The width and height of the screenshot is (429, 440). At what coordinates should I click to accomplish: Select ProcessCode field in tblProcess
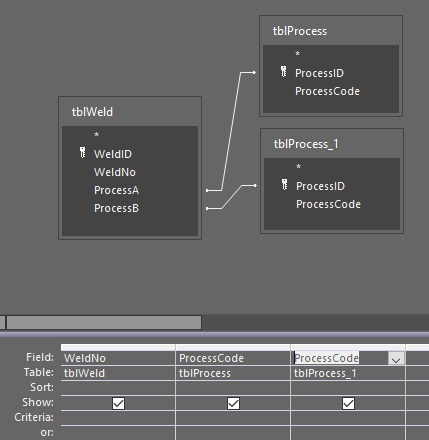point(327,91)
